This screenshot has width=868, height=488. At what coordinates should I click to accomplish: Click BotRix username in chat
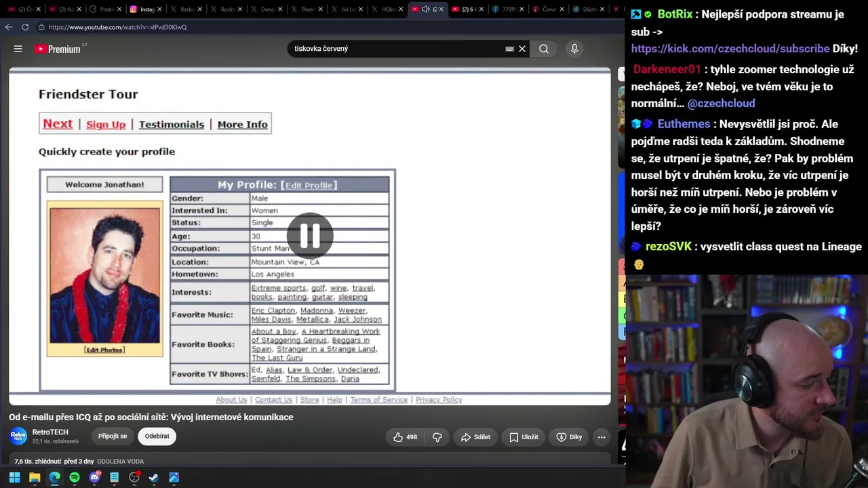(675, 14)
